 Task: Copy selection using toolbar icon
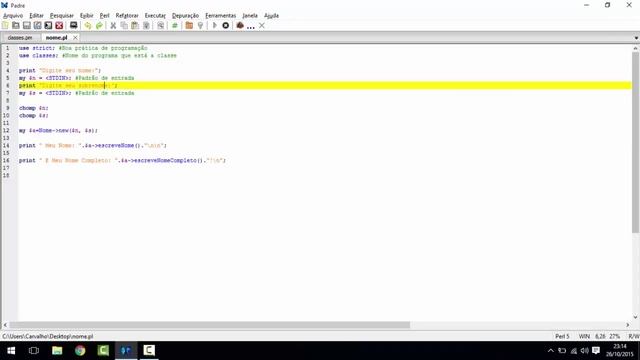pos(124,25)
